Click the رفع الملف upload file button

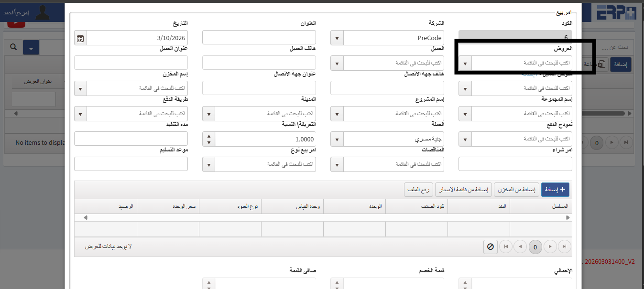pyautogui.click(x=418, y=189)
